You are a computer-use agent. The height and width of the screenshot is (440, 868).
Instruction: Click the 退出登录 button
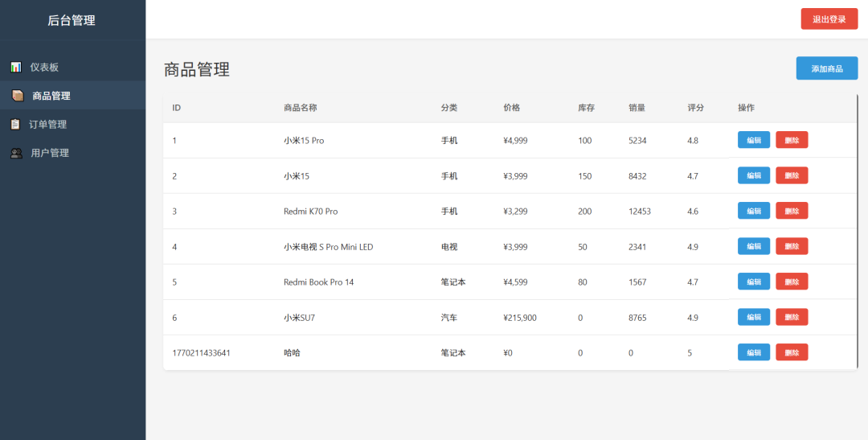(x=829, y=19)
